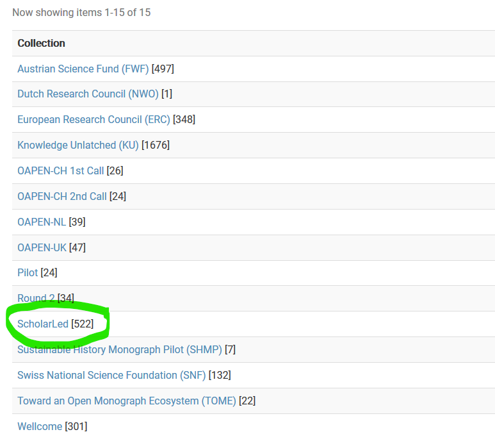
Task: Open the Knowledge Unlatched (KU) collection
Action: tap(78, 145)
